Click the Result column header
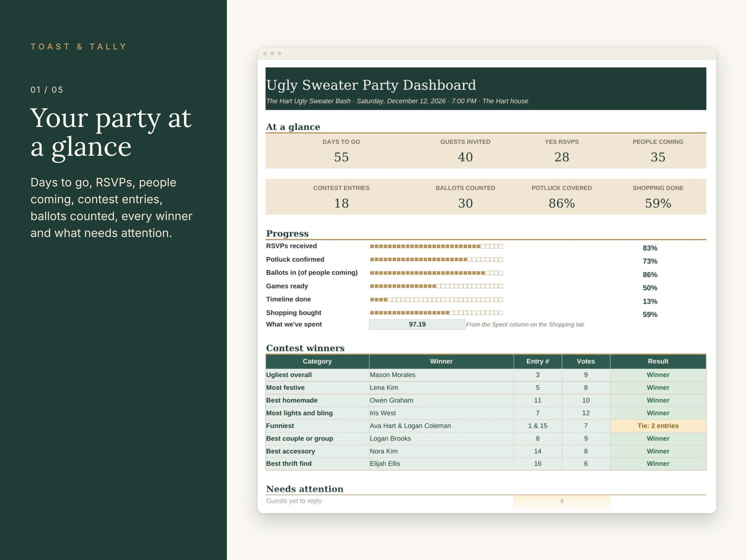Viewport: 747px width, 560px height. 658,362
